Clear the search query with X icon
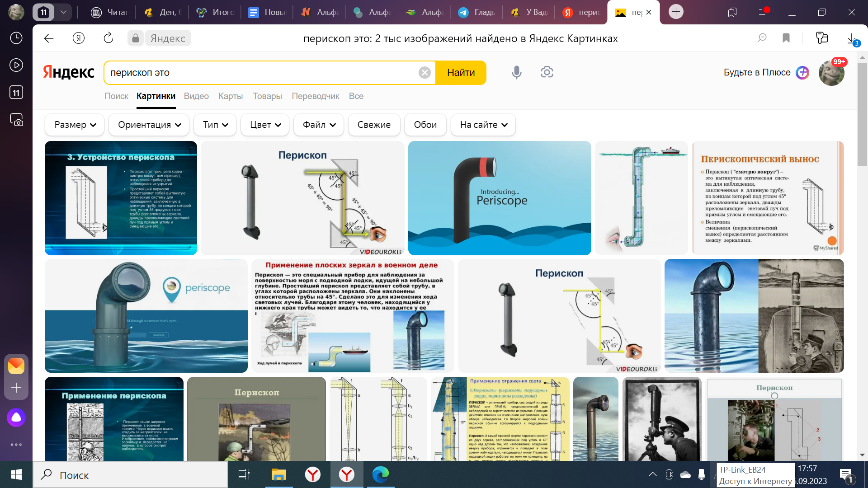 (425, 73)
